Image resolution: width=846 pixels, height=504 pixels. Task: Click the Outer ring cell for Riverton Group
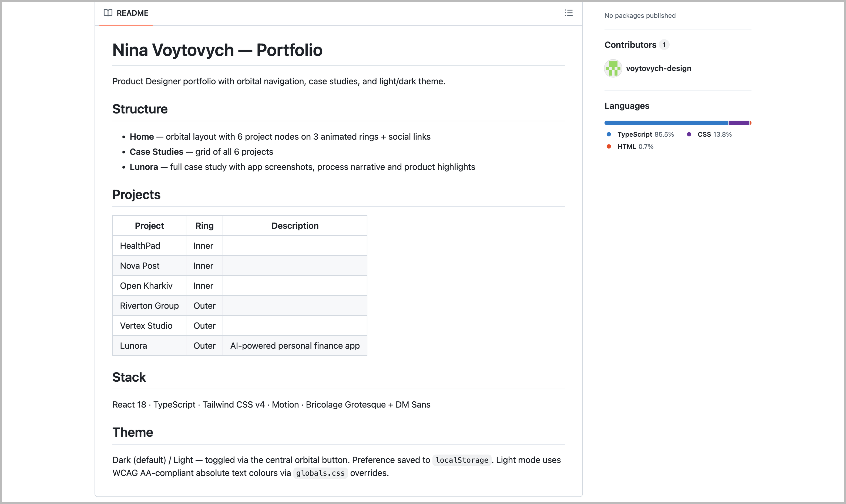coord(204,306)
